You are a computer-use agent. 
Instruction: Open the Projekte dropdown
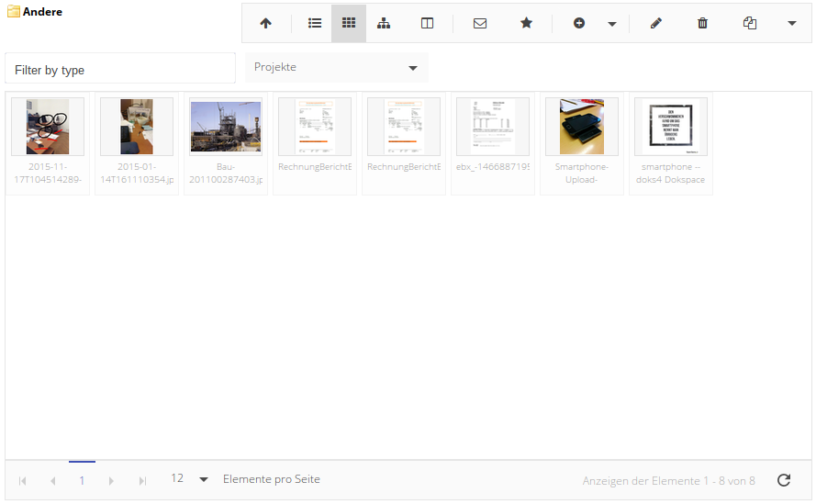[x=336, y=68]
